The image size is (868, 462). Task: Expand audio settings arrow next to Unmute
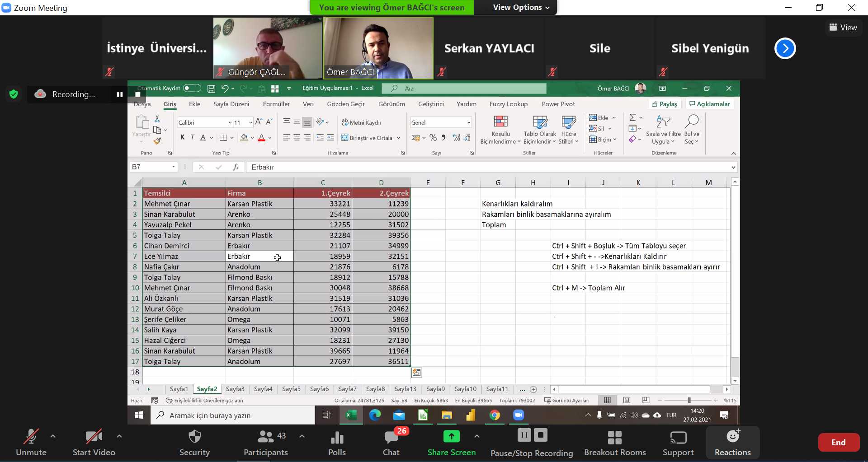(53, 436)
